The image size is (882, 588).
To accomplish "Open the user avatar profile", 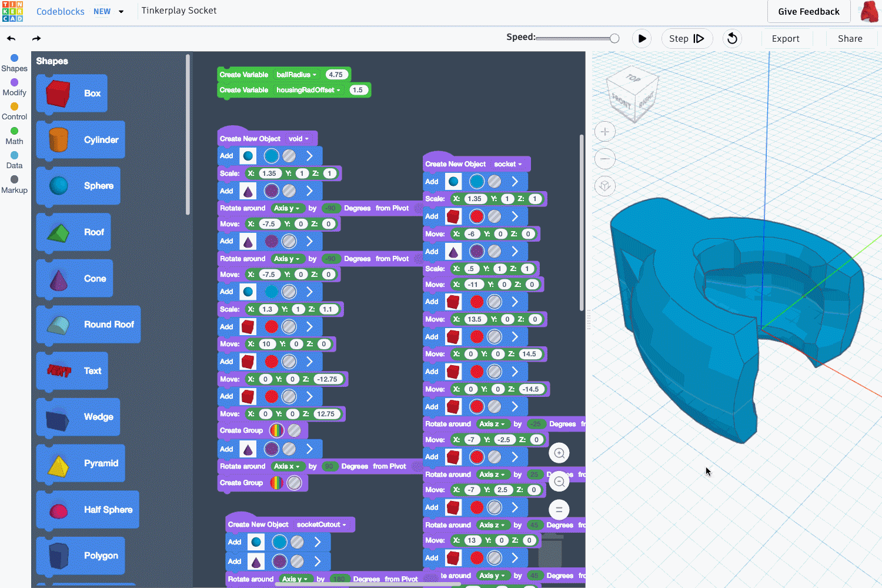I will click(870, 12).
